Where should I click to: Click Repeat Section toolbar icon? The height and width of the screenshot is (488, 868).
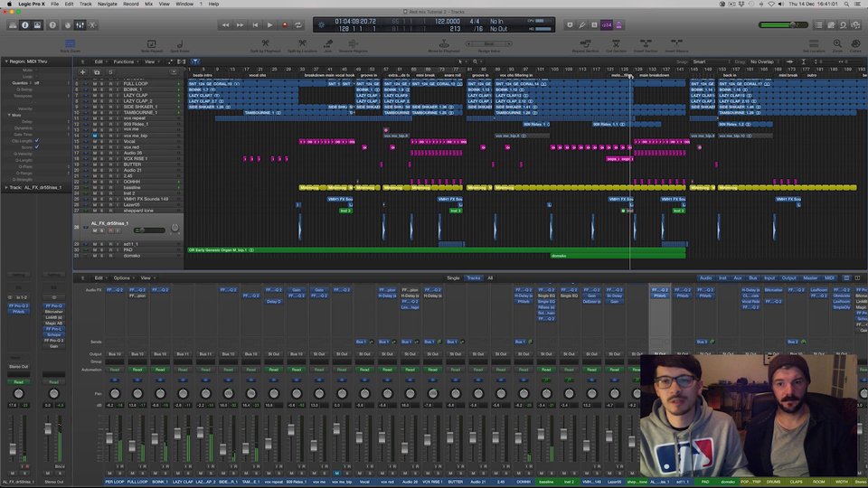(x=585, y=45)
